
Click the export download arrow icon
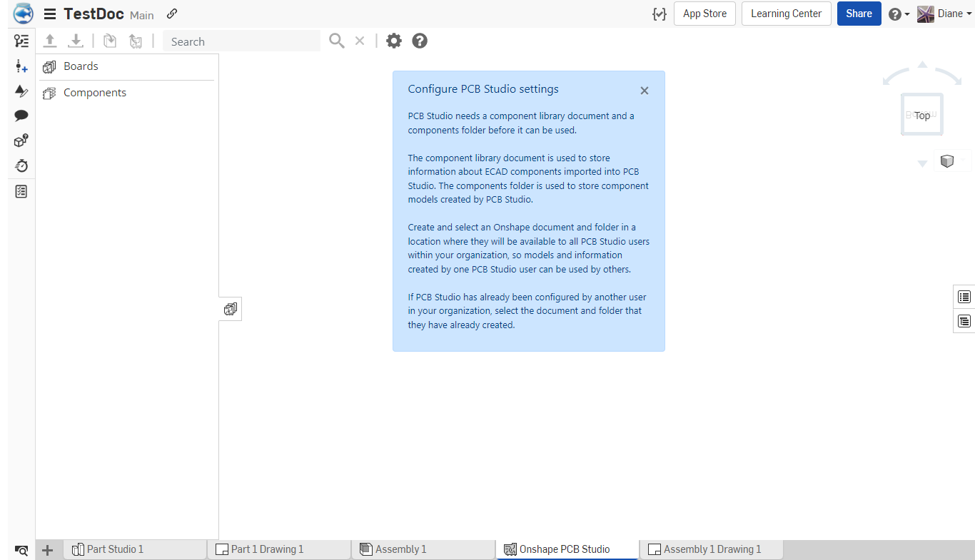(x=76, y=41)
